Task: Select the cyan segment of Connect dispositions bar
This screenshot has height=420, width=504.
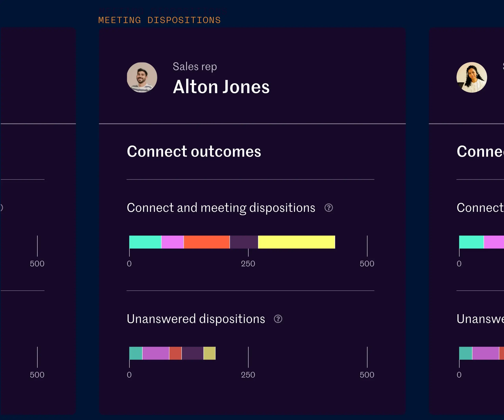Action: [x=145, y=242]
